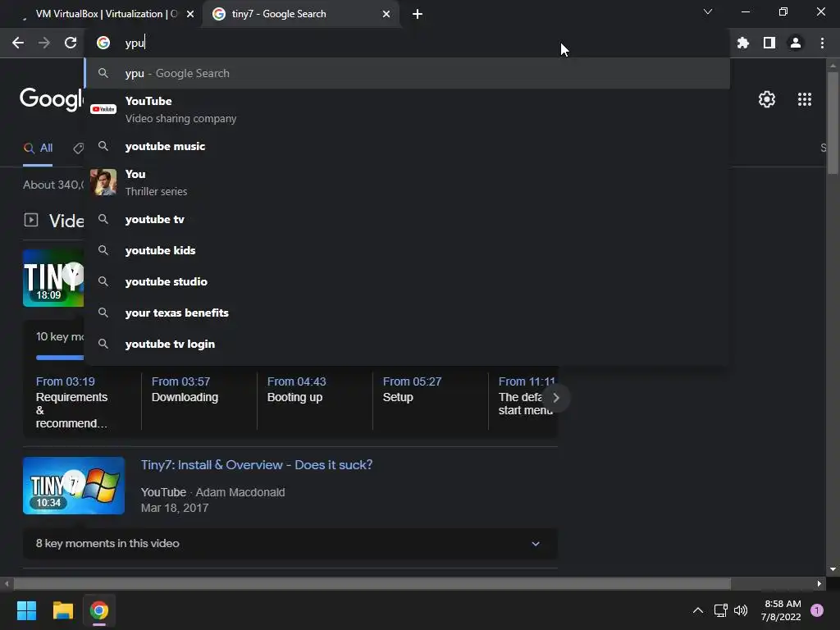The width and height of the screenshot is (840, 630).
Task: Open Chrome's three-dot menu
Action: tap(822, 43)
